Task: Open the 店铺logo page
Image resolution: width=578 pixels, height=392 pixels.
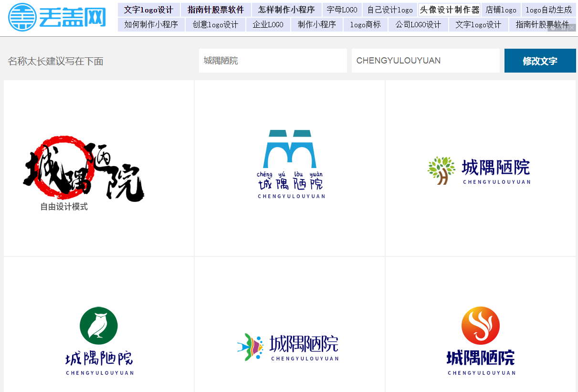Action: 501,10
